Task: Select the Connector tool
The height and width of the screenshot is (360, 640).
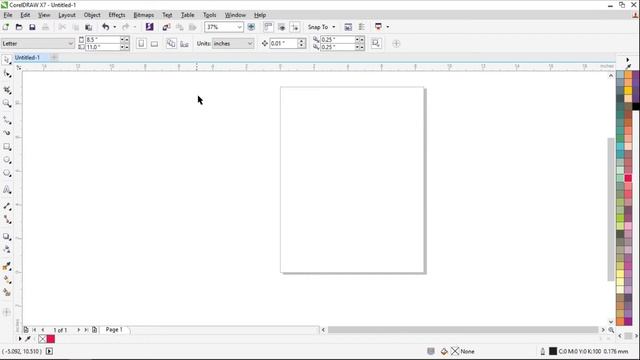Action: (x=7, y=220)
